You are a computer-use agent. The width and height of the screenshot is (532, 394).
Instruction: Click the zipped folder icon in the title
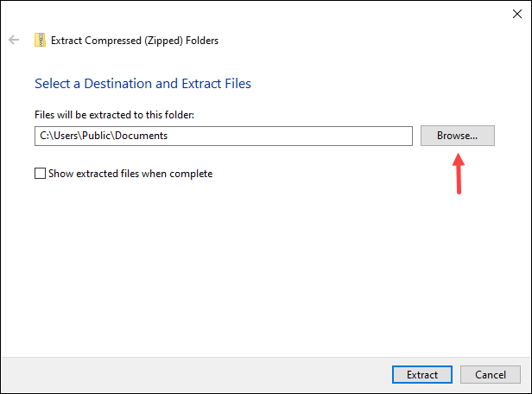pyautogui.click(x=40, y=40)
